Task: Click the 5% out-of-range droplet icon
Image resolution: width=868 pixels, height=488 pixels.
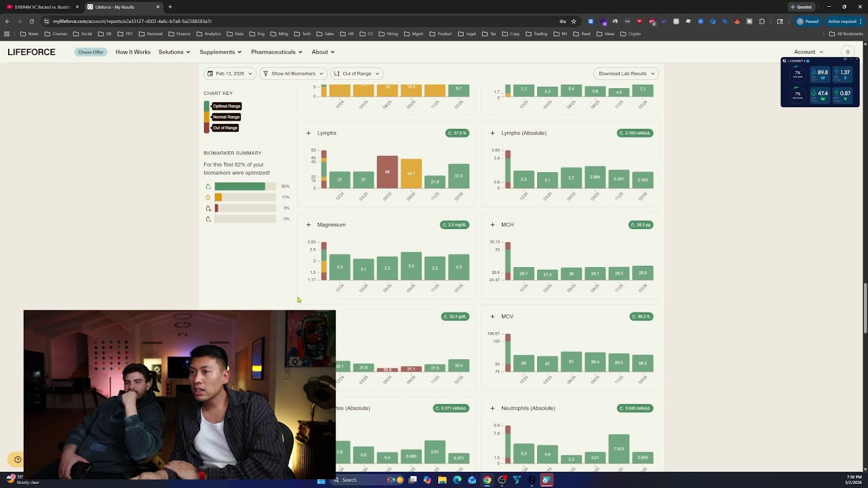Action: [208, 208]
